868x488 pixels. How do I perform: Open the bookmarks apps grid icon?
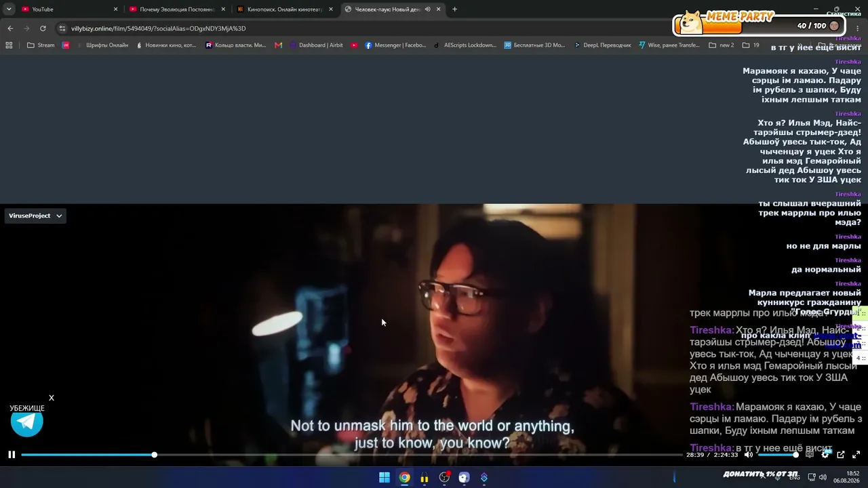tap(9, 45)
